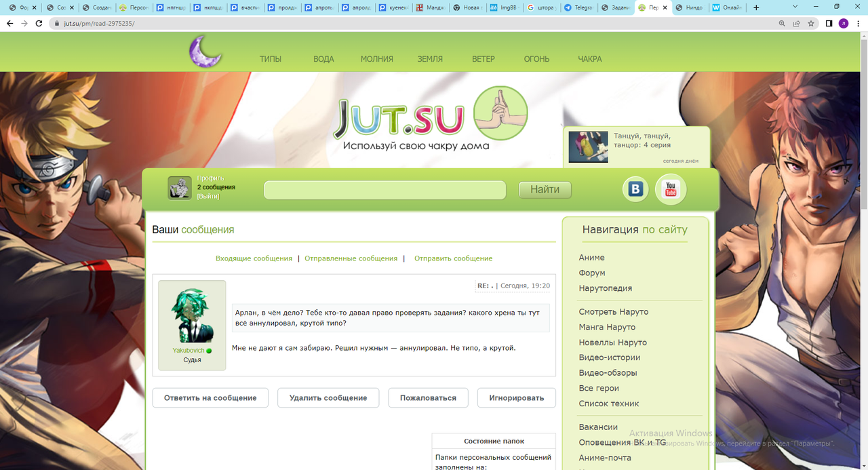Click Yakubovich's avatar picture
868x470 pixels.
(x=192, y=316)
